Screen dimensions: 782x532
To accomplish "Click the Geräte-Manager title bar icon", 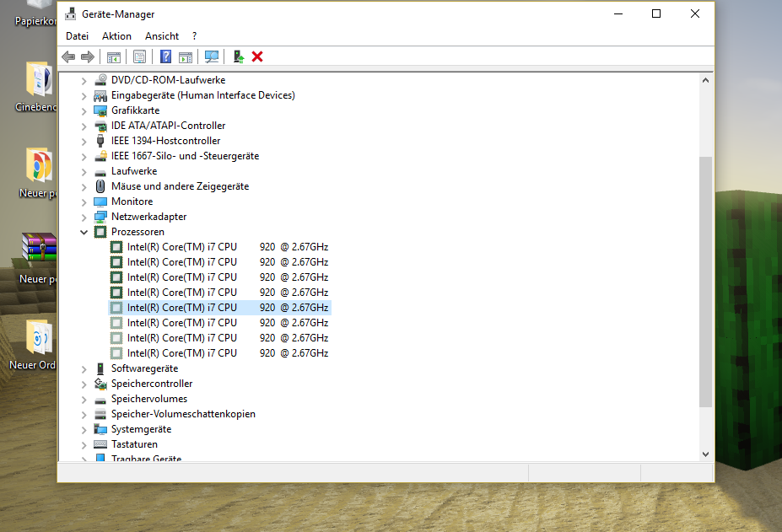I will pyautogui.click(x=71, y=14).
